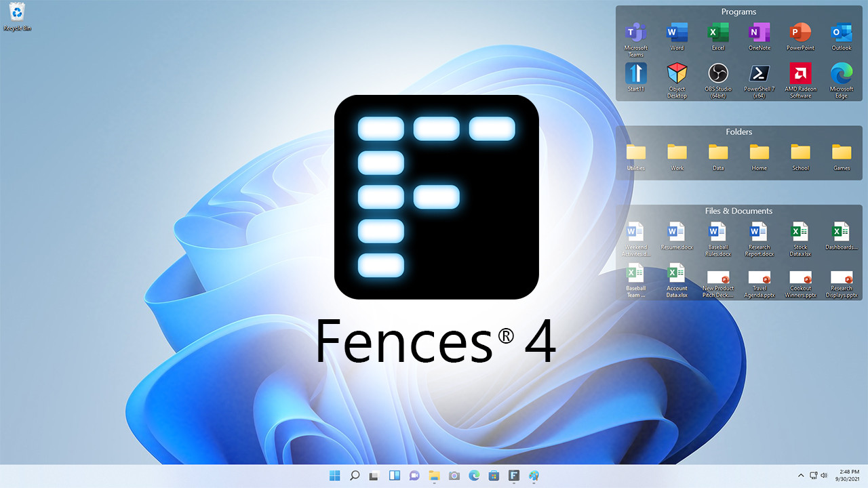Click the Windows Start button
This screenshot has width=868, height=488.
tap(334, 476)
